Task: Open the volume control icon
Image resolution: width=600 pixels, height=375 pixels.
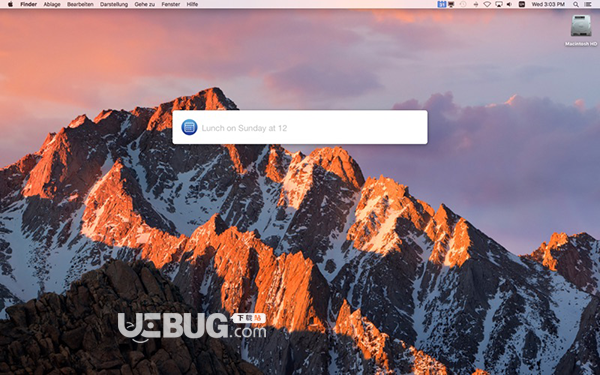Action: [509, 4]
